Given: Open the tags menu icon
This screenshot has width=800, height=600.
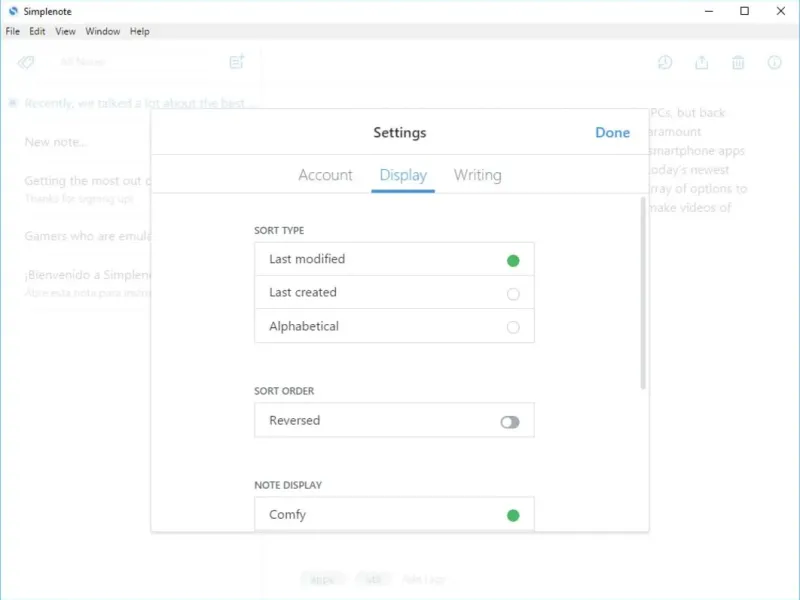Looking at the screenshot, I should point(26,62).
